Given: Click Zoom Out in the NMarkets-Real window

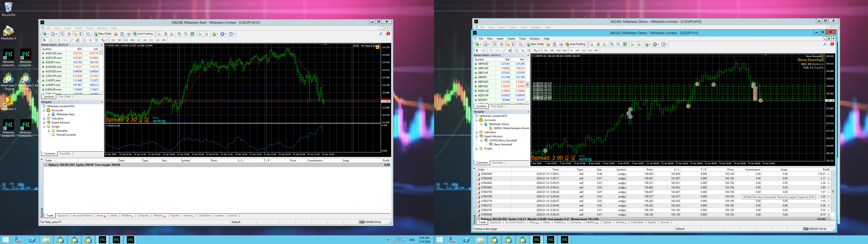Looking at the screenshot, I should coord(186,34).
